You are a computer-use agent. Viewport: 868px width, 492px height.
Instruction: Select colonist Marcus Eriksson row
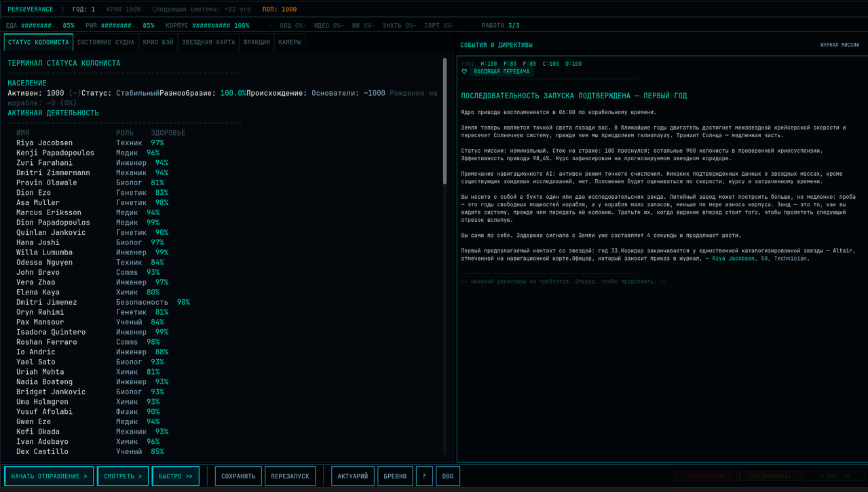pos(88,212)
